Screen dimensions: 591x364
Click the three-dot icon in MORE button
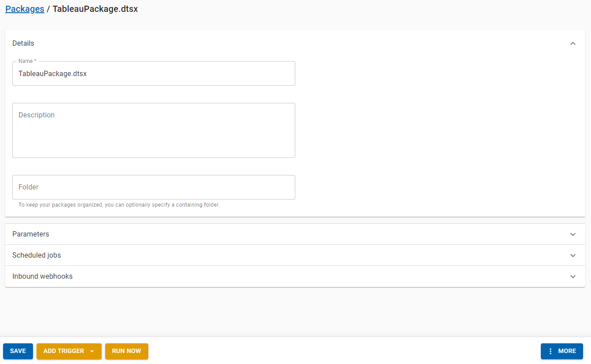pos(550,351)
